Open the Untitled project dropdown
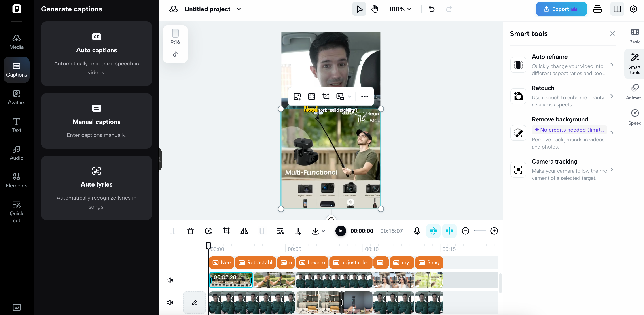This screenshot has width=644, height=315. (x=212, y=9)
